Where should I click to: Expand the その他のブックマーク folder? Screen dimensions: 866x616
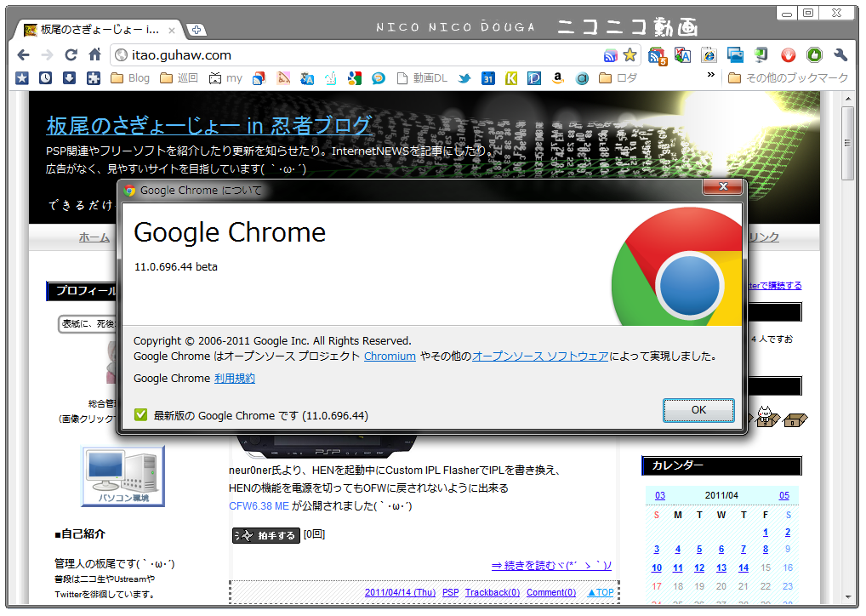pyautogui.click(x=788, y=78)
